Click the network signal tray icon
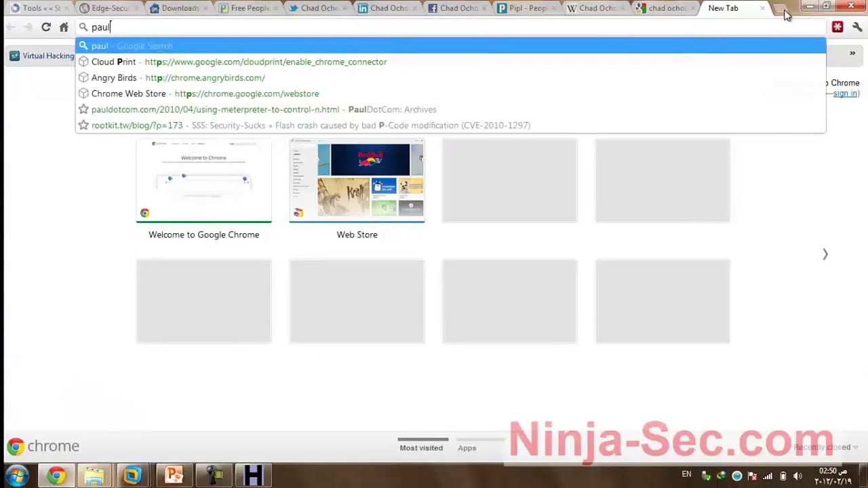Screen dimensions: 868x488 [768, 476]
